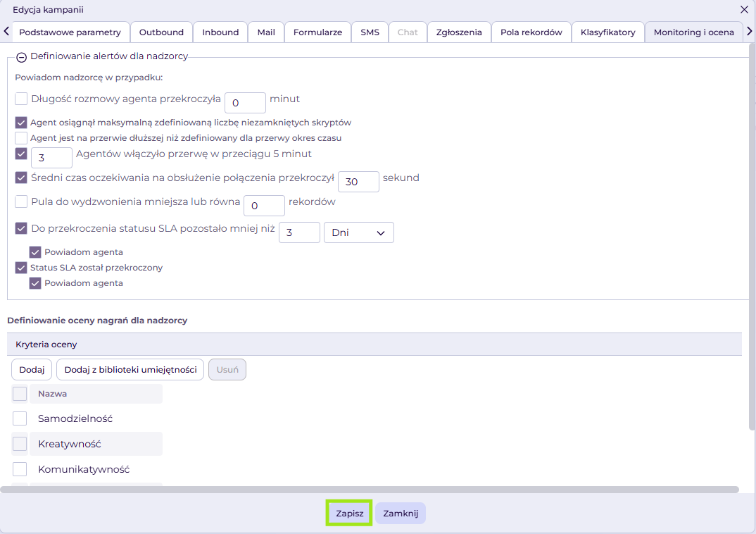Uncheck Status SLA został przekroczony
Image resolution: width=756 pixels, height=534 pixels.
pyautogui.click(x=21, y=268)
